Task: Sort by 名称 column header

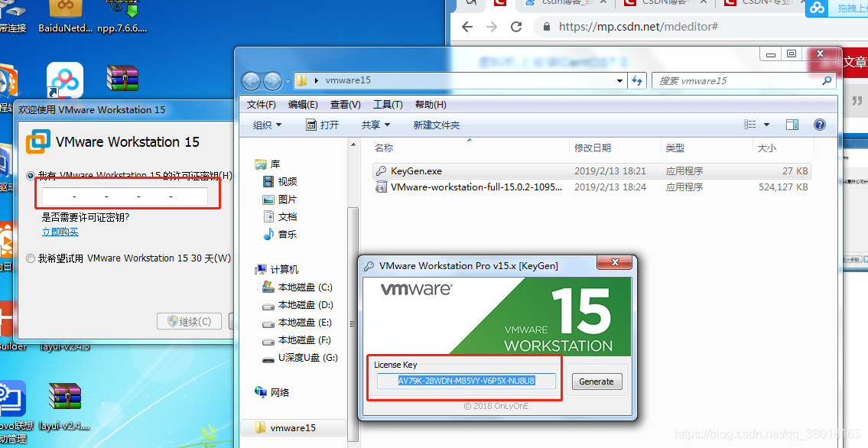Action: pyautogui.click(x=384, y=148)
